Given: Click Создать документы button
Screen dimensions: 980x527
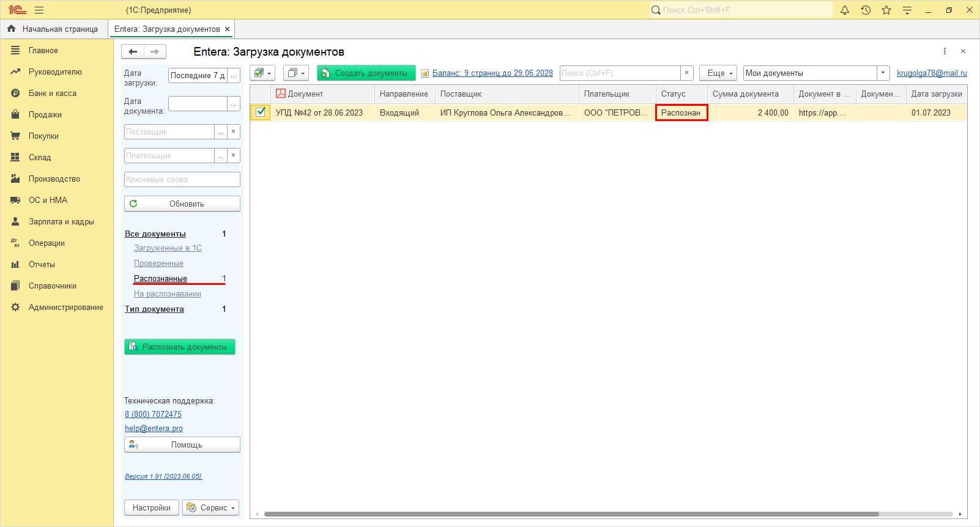Looking at the screenshot, I should 366,73.
